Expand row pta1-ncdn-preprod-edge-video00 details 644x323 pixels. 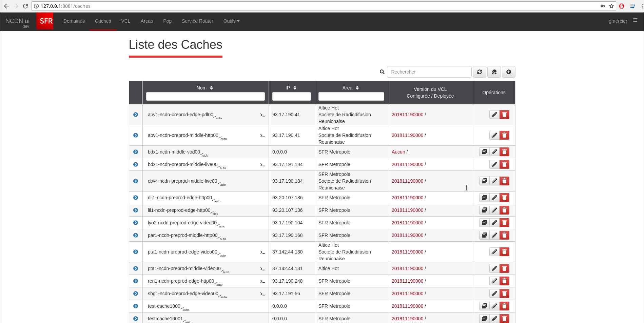pos(136,252)
